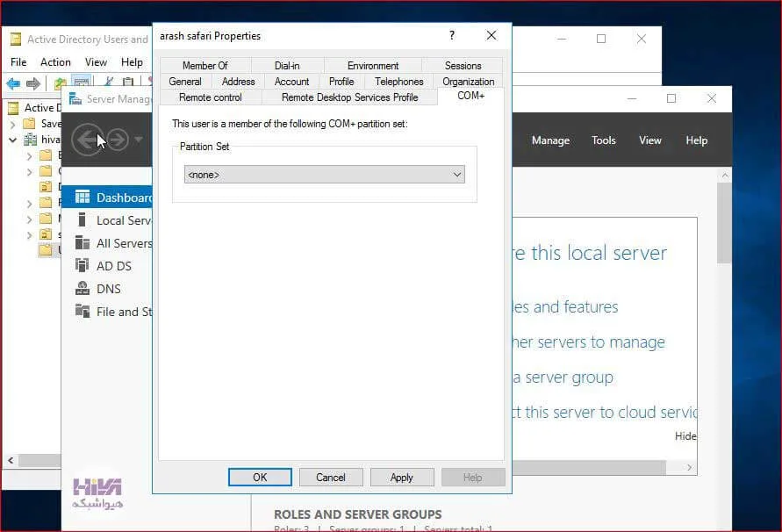The height and width of the screenshot is (532, 782).
Task: Switch to the Member Of tab
Action: pos(205,65)
